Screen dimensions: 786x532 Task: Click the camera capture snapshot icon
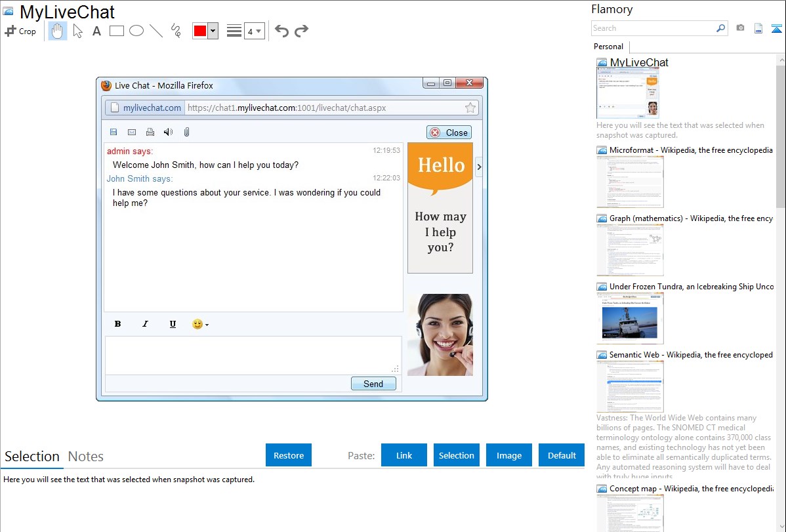[x=740, y=28]
